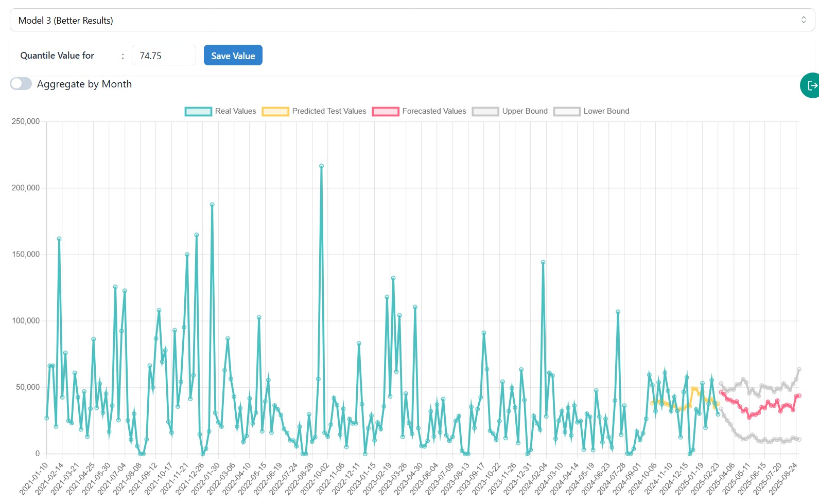
Task: Click the Real Values legend swatch
Action: tap(198, 112)
